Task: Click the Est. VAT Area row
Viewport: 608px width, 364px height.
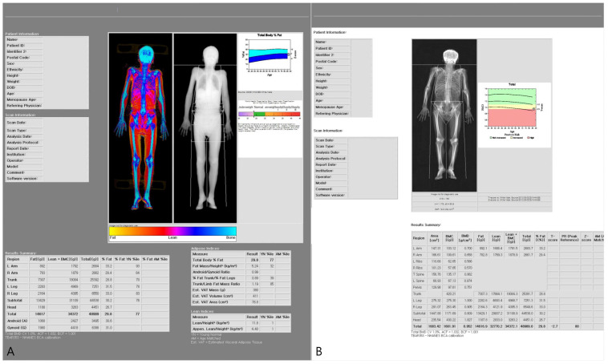Action: point(241,302)
